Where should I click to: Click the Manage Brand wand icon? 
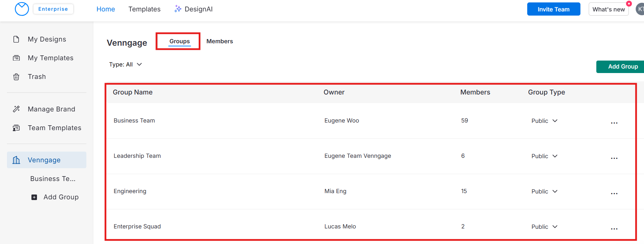tap(16, 109)
